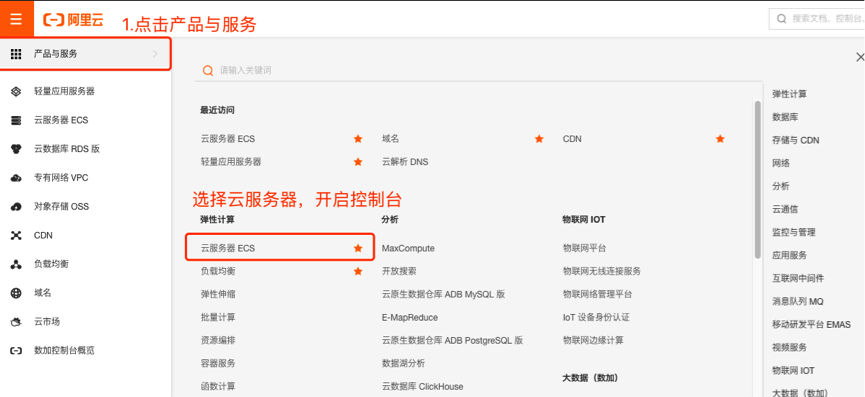
Task: Click the product list vertical scrollbar
Action: pos(758,179)
